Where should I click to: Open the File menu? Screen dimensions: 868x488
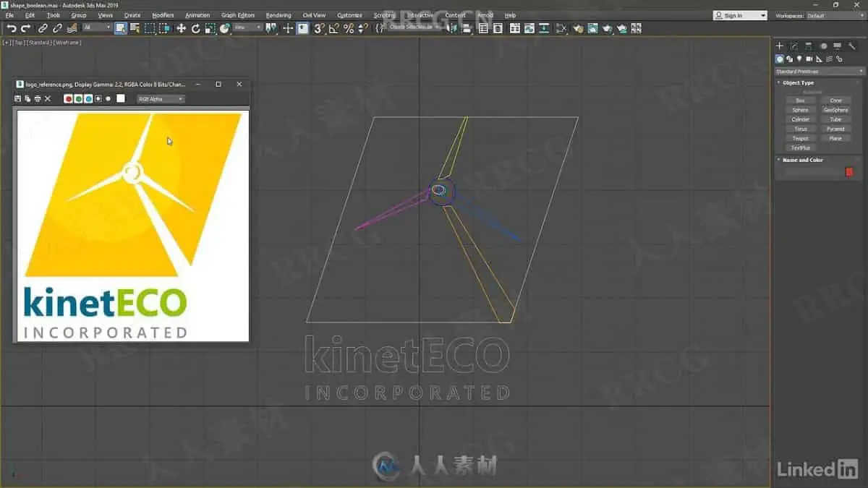tap(9, 15)
